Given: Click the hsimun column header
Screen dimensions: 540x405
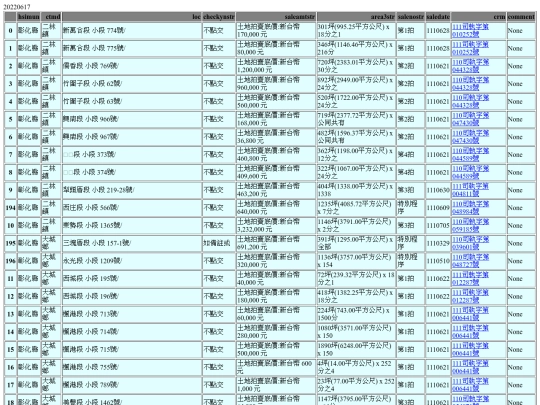Looking at the screenshot, I should [x=29, y=17].
